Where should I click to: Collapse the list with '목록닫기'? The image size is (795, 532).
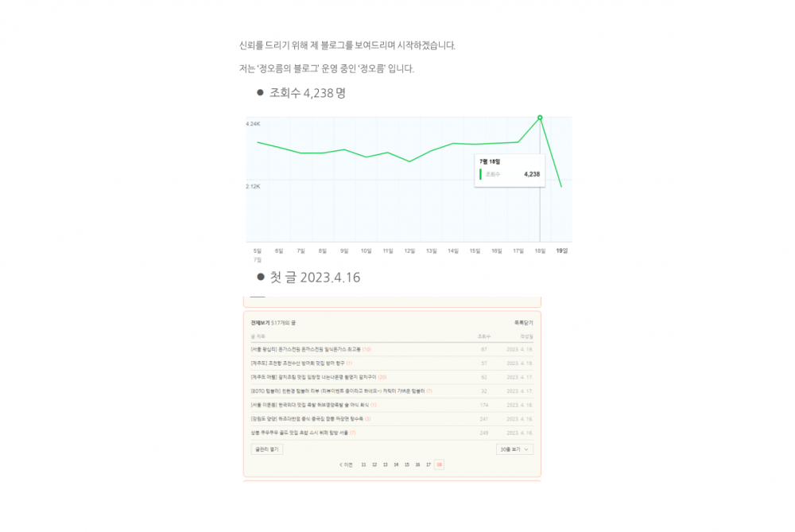click(x=523, y=323)
